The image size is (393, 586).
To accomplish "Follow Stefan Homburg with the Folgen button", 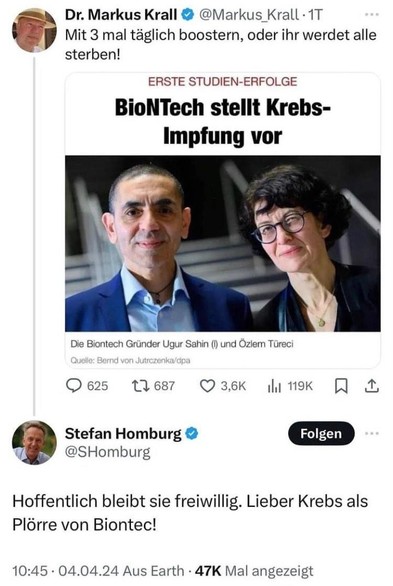I will 321,434.
